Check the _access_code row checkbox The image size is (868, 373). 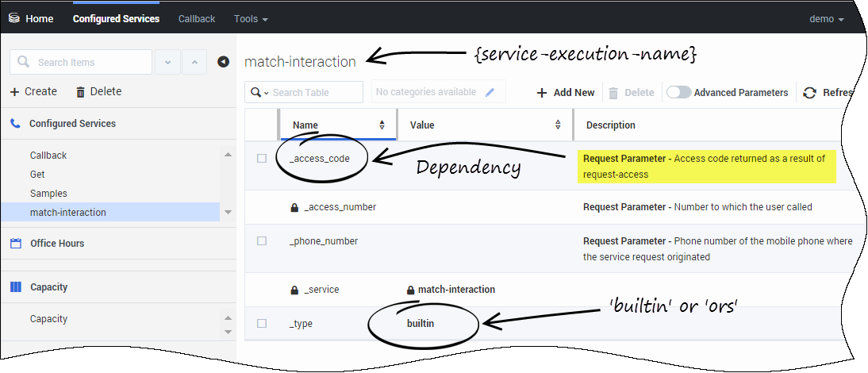(x=262, y=159)
